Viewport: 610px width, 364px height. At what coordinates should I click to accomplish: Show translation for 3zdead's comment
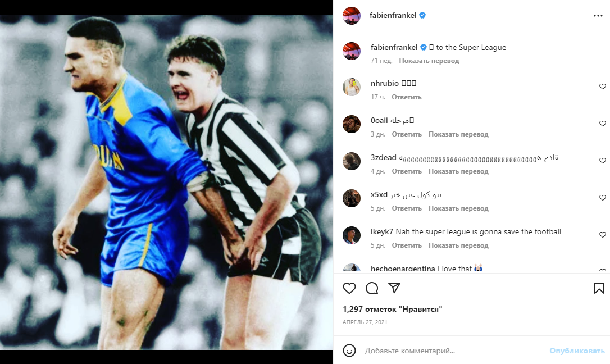pyautogui.click(x=458, y=171)
